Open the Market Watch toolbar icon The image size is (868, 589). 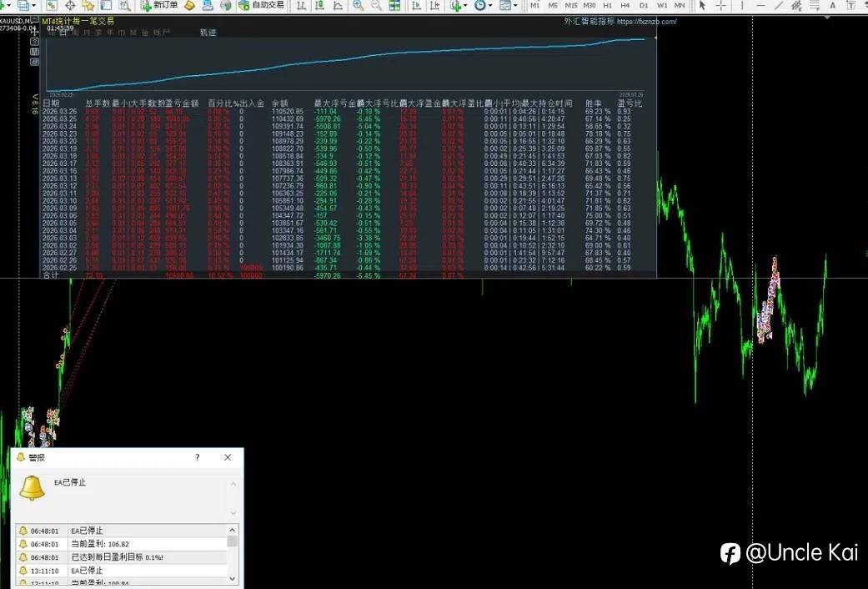(x=52, y=6)
